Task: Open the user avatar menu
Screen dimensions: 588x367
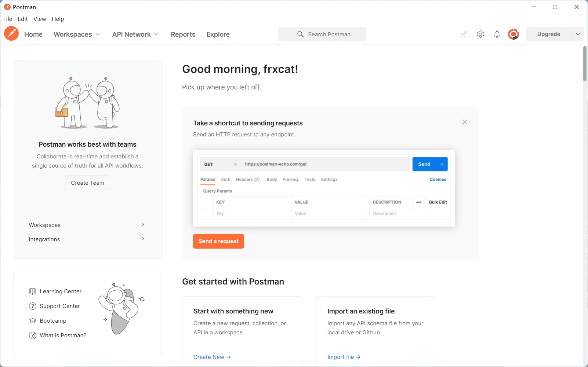Action: tap(513, 34)
